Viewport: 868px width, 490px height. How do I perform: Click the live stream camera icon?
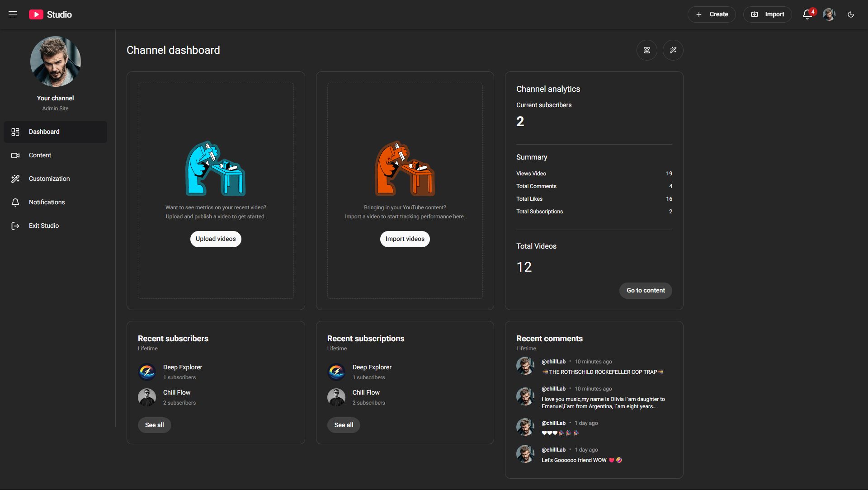point(647,50)
